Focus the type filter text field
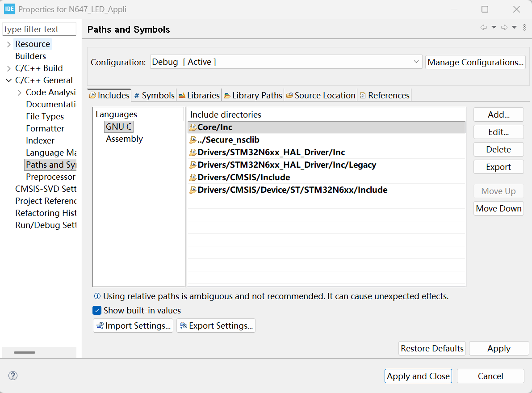This screenshot has height=393, width=532. [39, 29]
